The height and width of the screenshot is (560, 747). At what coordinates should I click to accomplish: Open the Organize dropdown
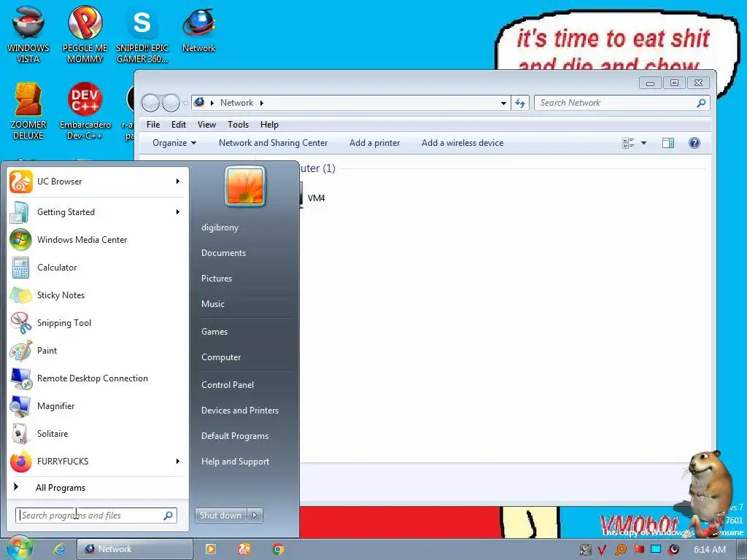[x=174, y=143]
